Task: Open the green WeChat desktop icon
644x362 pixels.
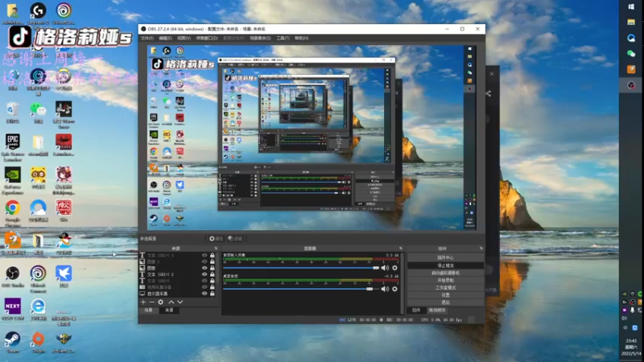Action: click(38, 112)
